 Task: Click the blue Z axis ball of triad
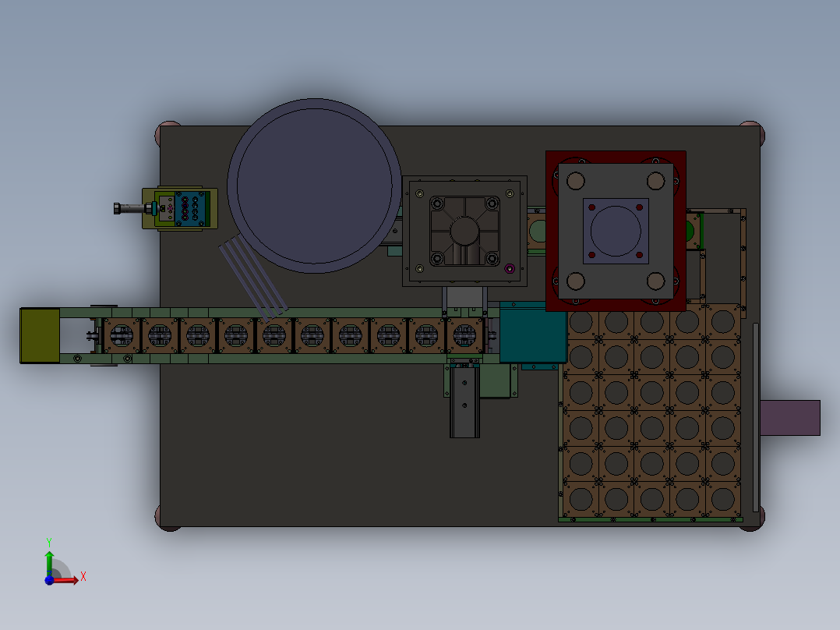coord(49,580)
